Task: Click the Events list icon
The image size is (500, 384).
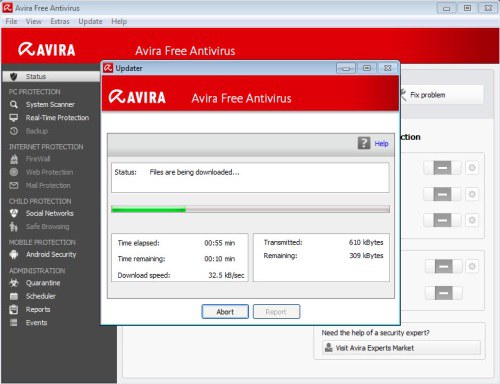Action: point(14,322)
